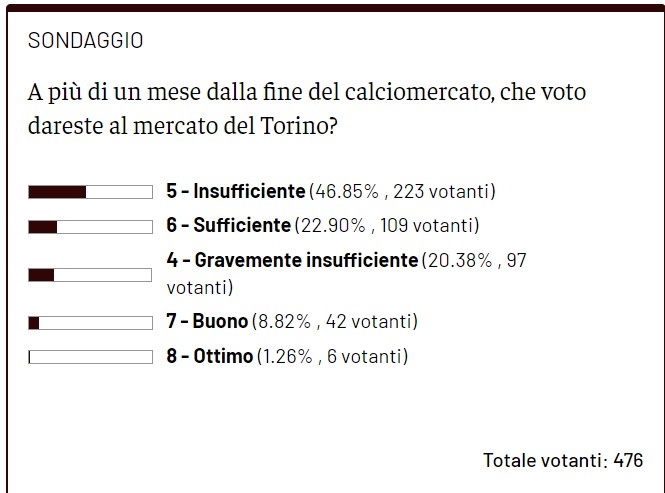Select the "5 - Insufficiente" option label

[x=235, y=191]
